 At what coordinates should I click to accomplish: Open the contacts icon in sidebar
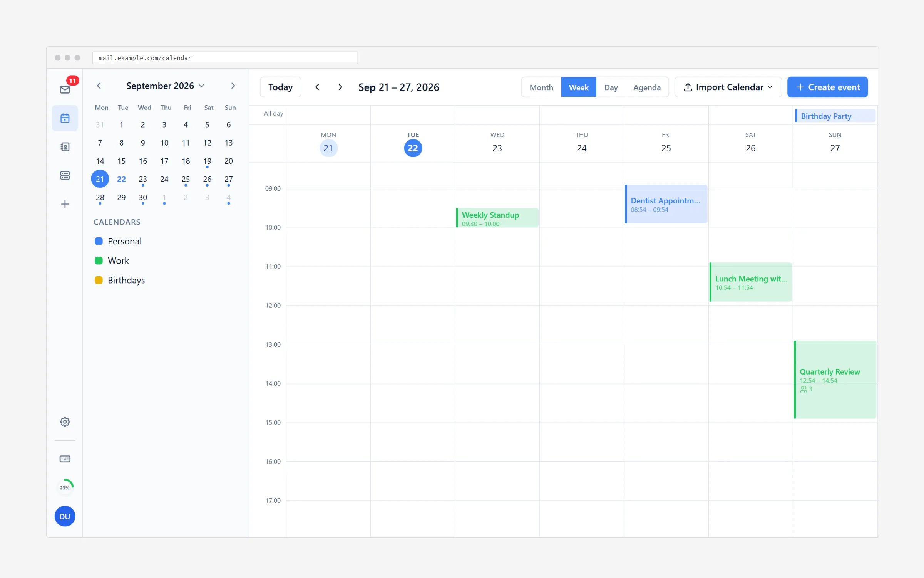tap(65, 147)
